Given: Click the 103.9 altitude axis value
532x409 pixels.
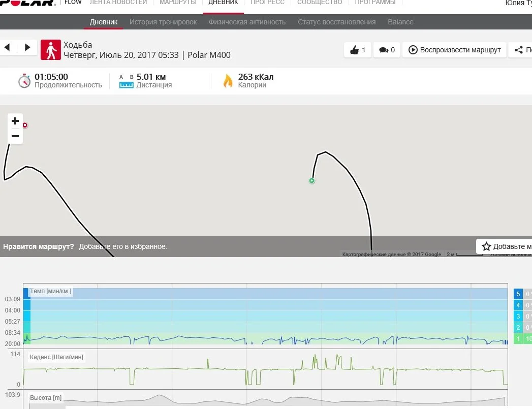Looking at the screenshot, I should click(x=13, y=395).
